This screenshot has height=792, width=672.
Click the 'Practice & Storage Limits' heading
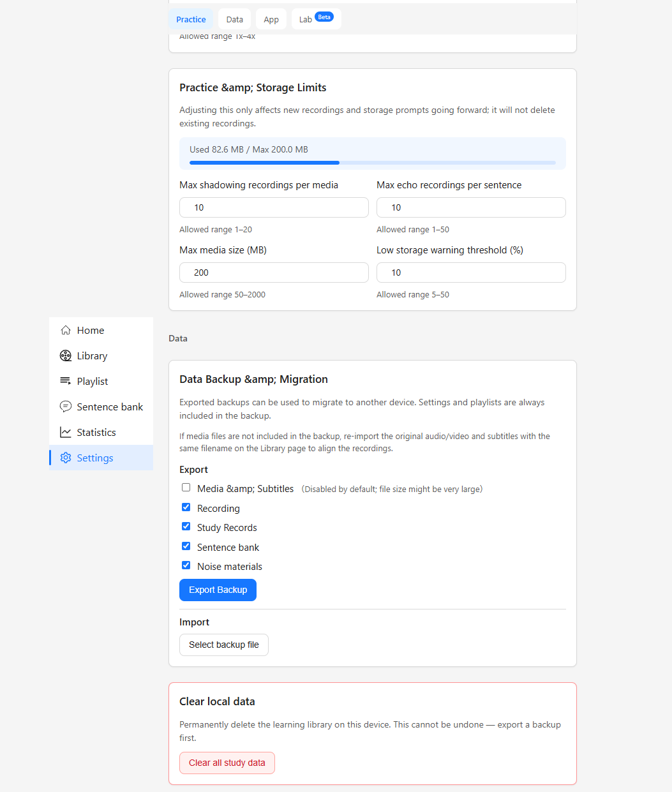coord(253,87)
